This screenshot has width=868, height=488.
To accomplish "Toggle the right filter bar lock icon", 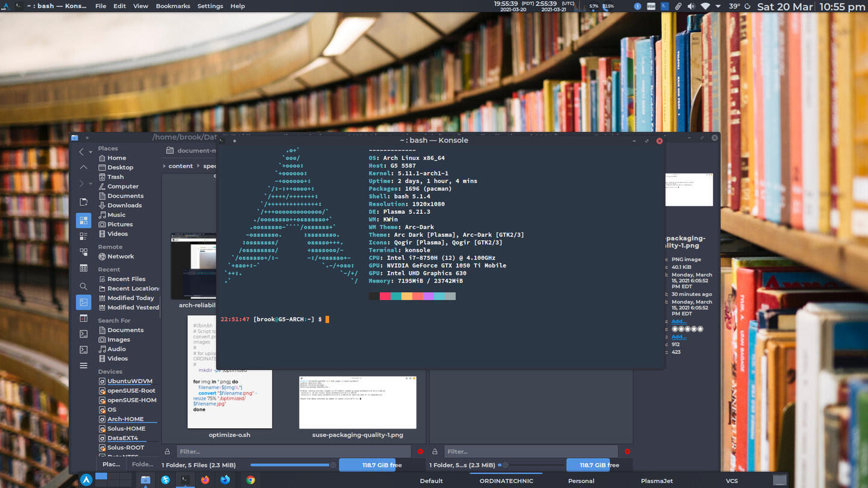I will coord(435,451).
